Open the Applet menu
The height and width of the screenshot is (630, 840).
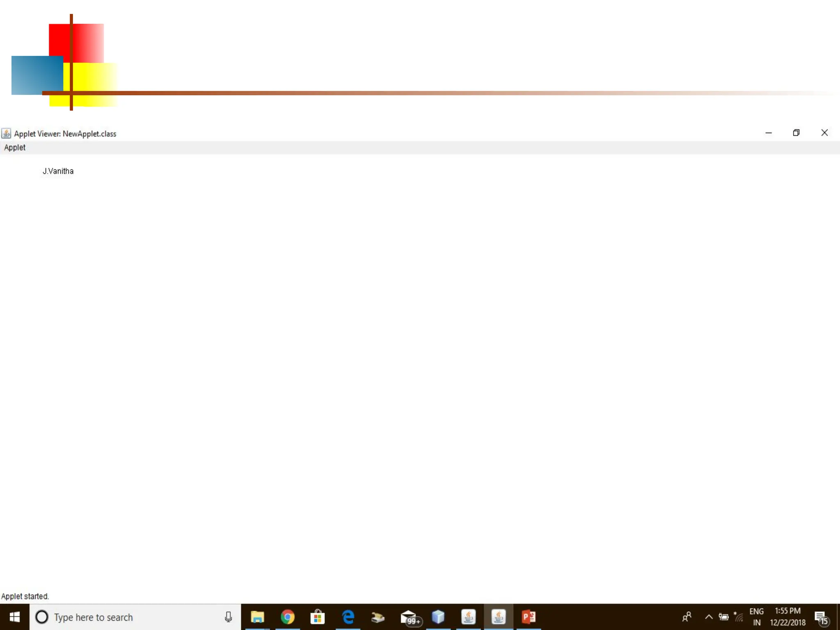15,147
